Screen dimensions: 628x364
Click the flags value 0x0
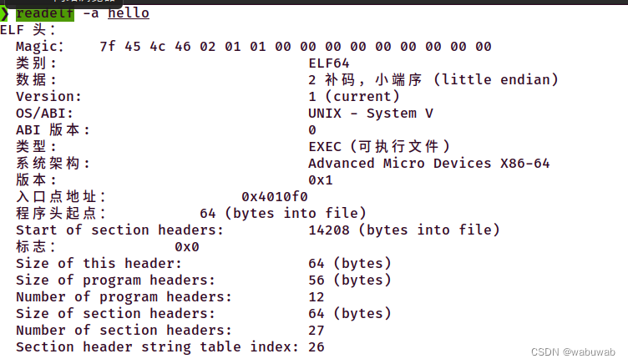pos(187,246)
